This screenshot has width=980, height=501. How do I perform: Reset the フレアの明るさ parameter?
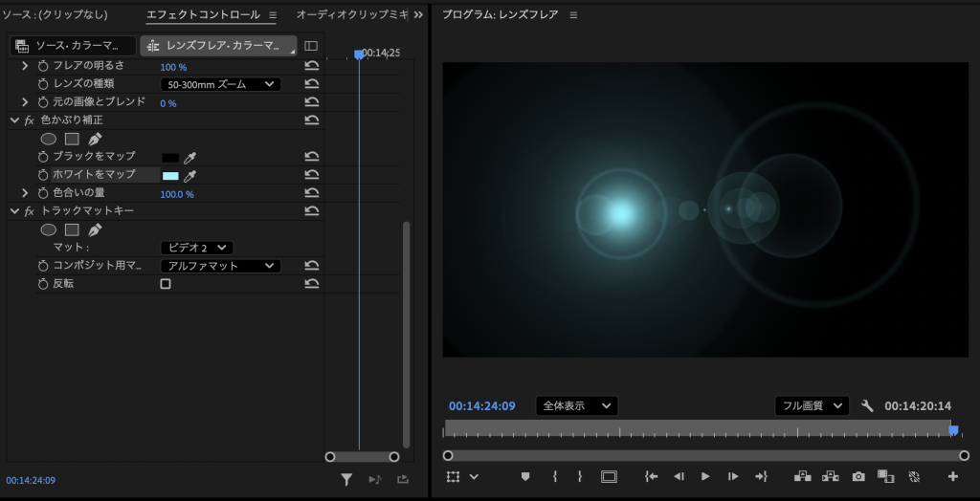click(x=312, y=66)
